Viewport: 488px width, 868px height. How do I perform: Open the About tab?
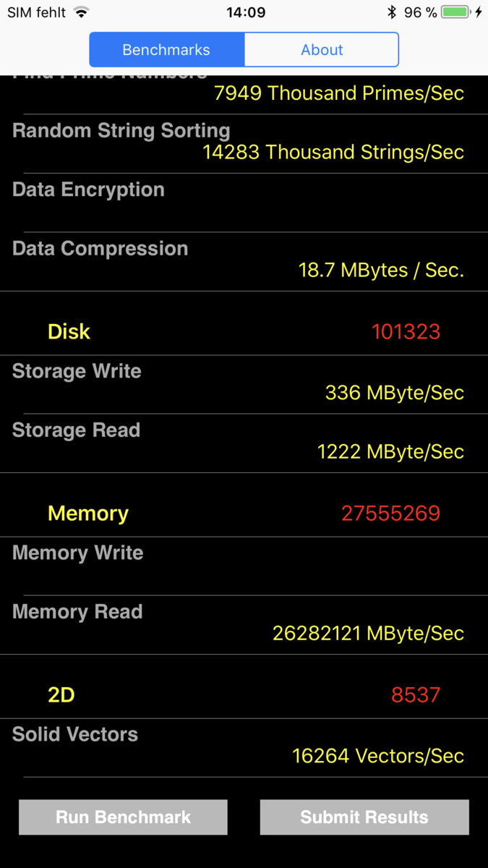(x=322, y=50)
